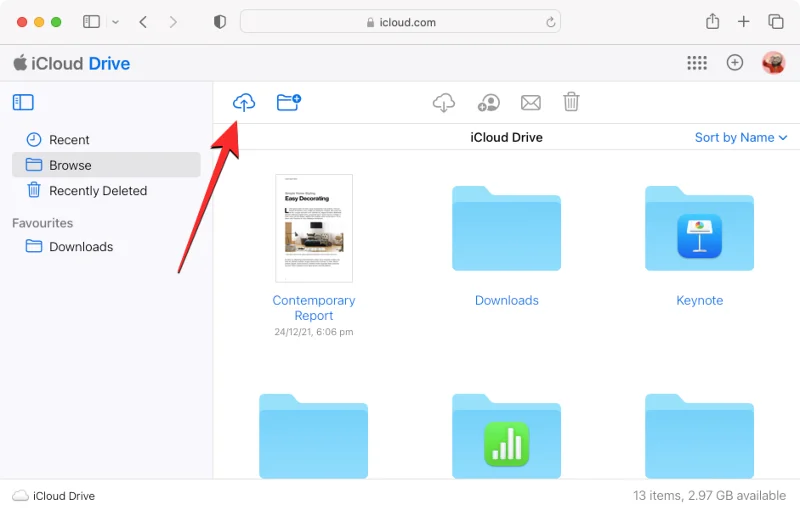
Task: Click the share with people icon
Action: [x=488, y=102]
